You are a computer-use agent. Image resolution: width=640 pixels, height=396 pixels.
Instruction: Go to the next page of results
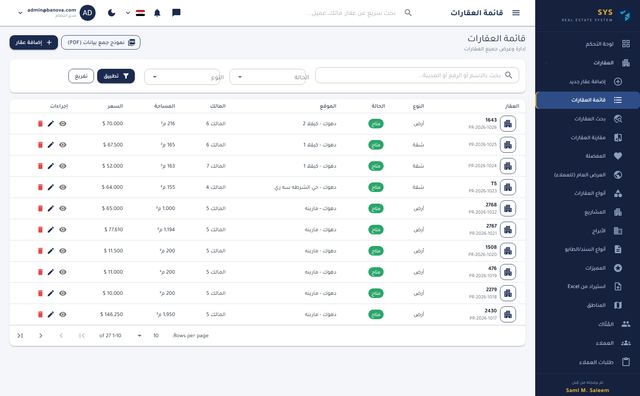40,336
